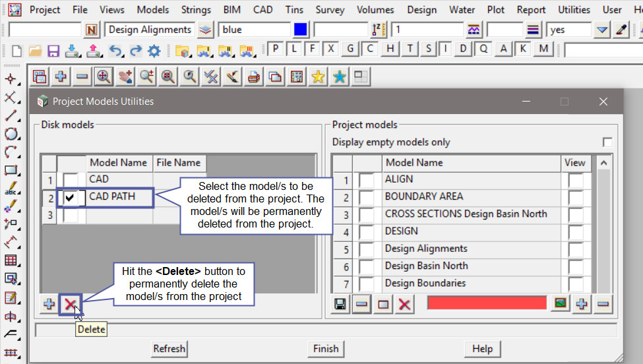The width and height of the screenshot is (643, 364).
Task: Click the printer plot icon in view toolbar
Action: tap(254, 76)
